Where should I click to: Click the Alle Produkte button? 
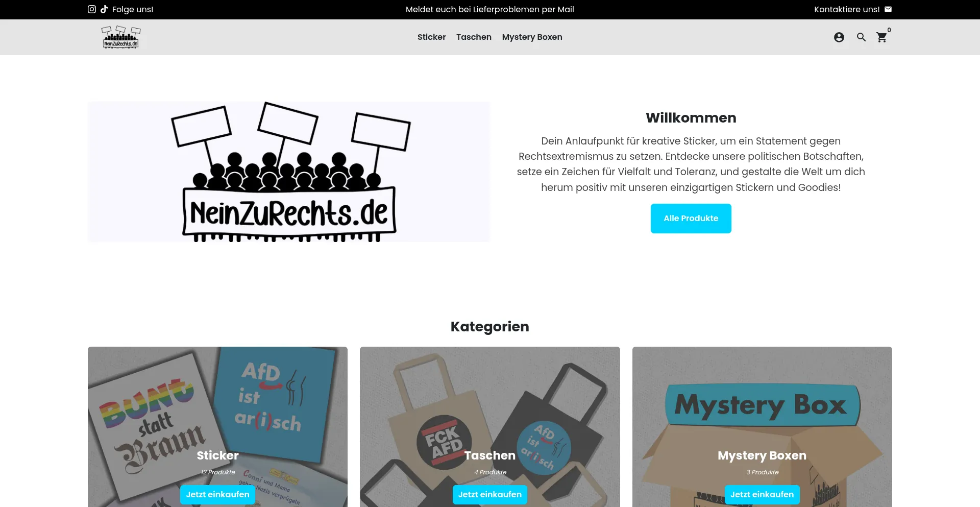(691, 219)
